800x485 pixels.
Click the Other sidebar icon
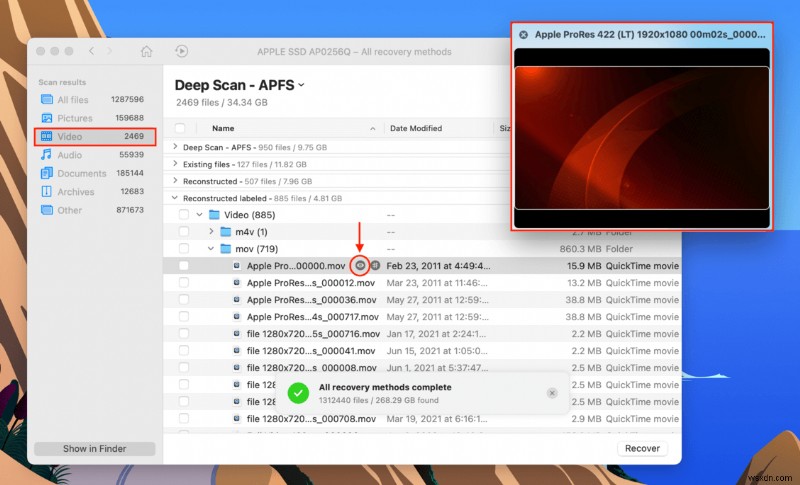(46, 210)
